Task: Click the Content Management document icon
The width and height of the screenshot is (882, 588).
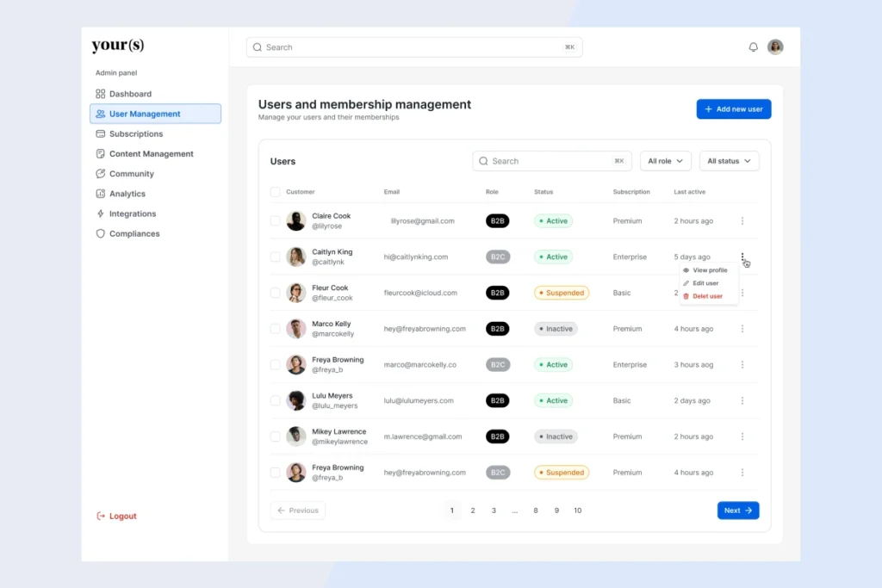Action: [x=100, y=153]
